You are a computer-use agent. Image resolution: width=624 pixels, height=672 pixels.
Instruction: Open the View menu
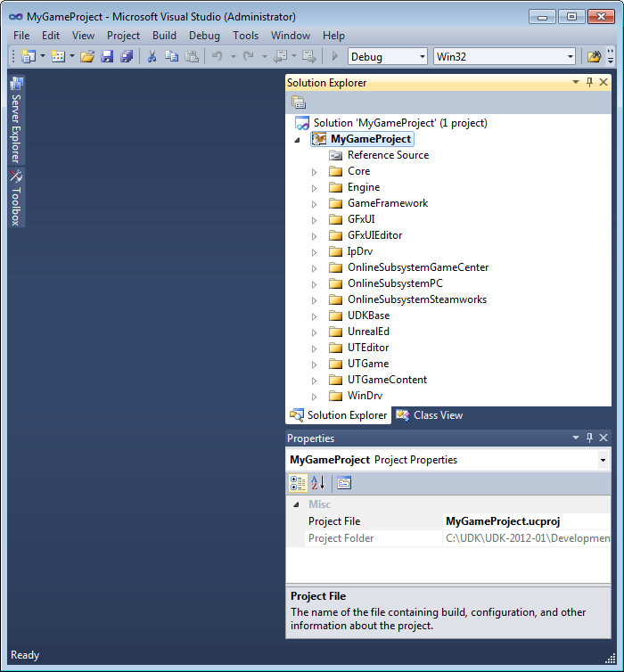coord(83,36)
